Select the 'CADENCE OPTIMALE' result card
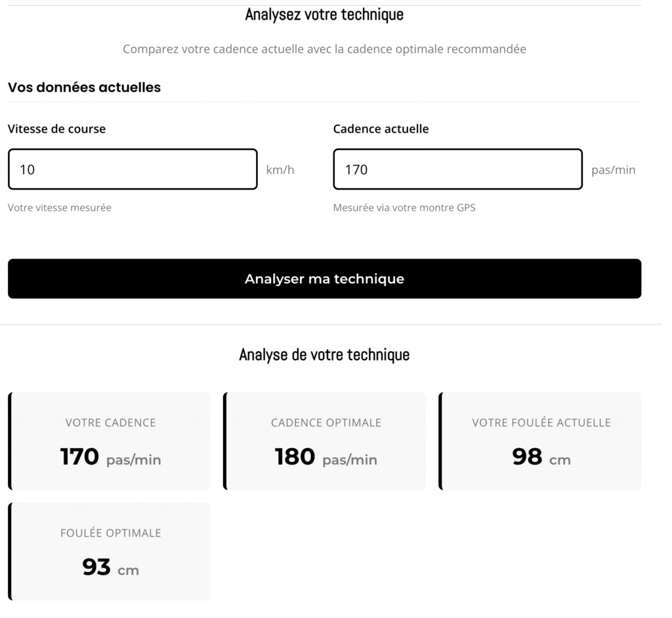The image size is (672, 618). point(324,440)
